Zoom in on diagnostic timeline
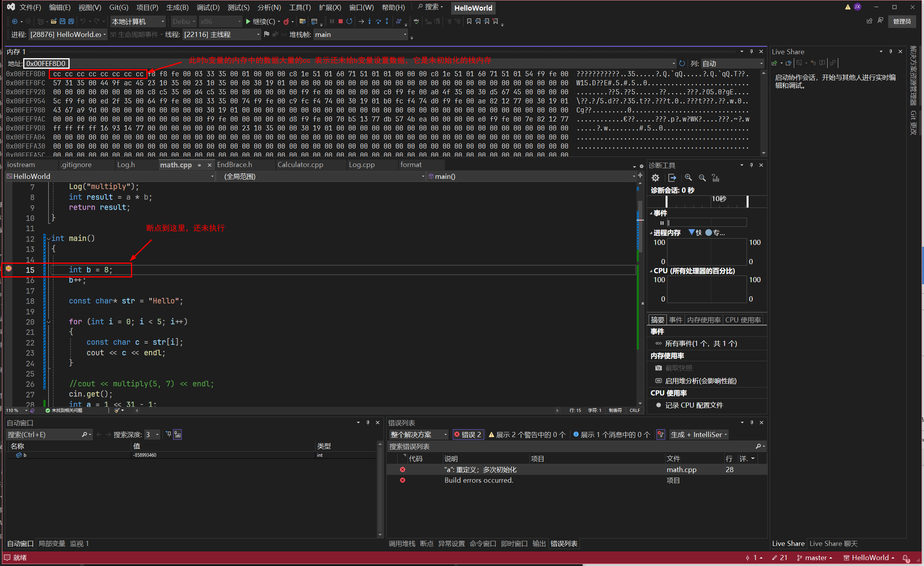The width and height of the screenshot is (924, 566). [688, 178]
